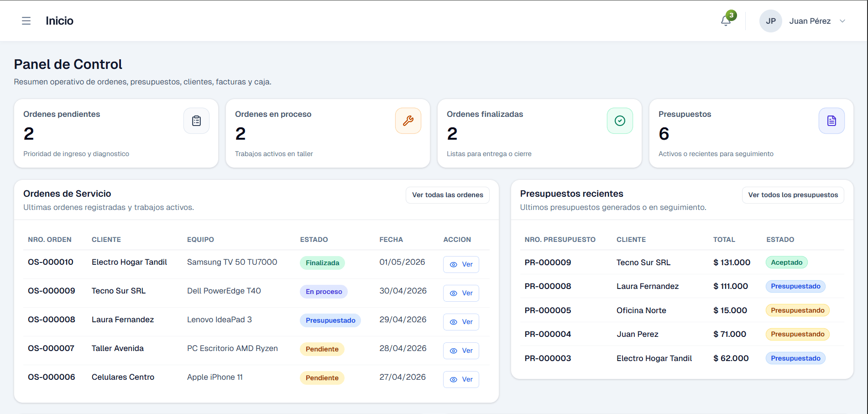This screenshot has height=414, width=868.
Task: Click client Juan Perez in budgets table
Action: [638, 334]
